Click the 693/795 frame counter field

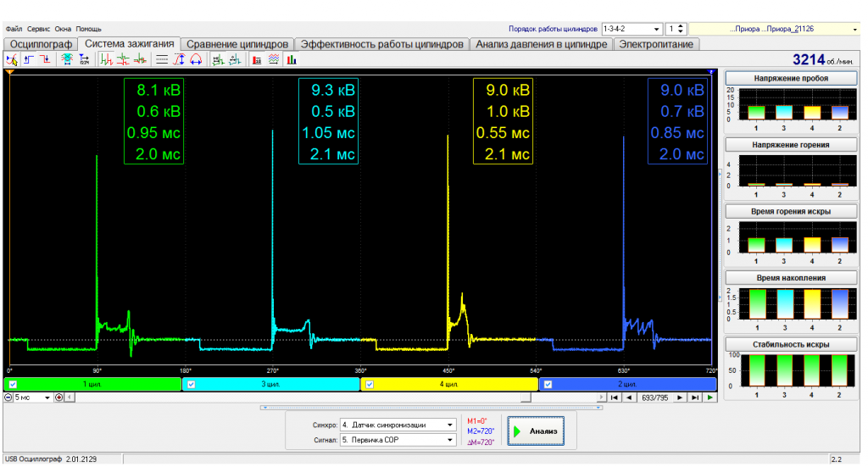(x=654, y=398)
